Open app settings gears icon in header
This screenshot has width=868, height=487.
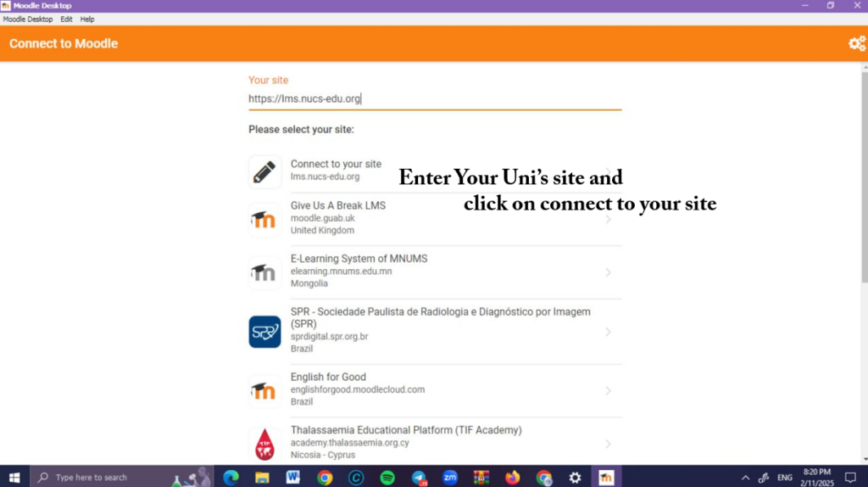[857, 43]
